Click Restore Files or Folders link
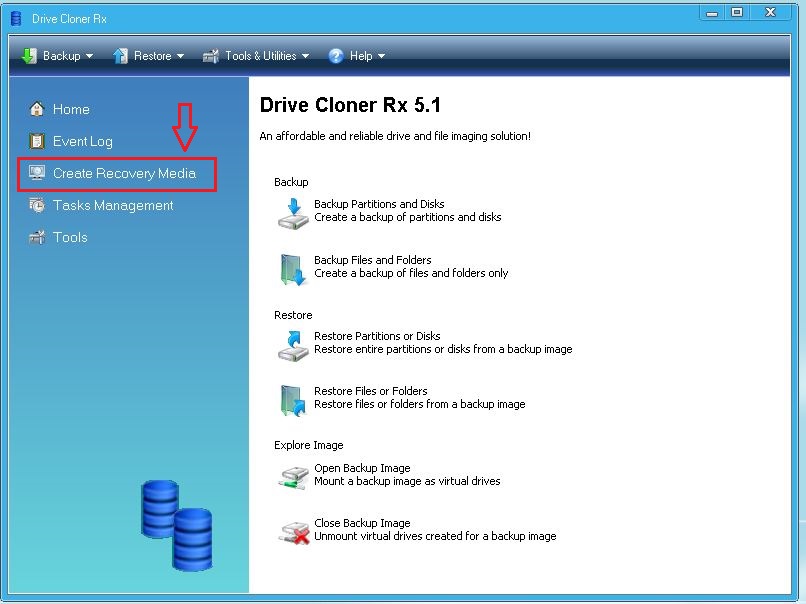The width and height of the screenshot is (806, 604). click(371, 391)
